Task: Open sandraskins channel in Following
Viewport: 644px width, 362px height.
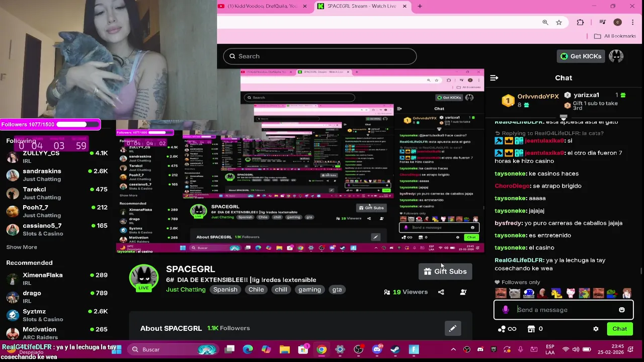Action: coord(58,175)
